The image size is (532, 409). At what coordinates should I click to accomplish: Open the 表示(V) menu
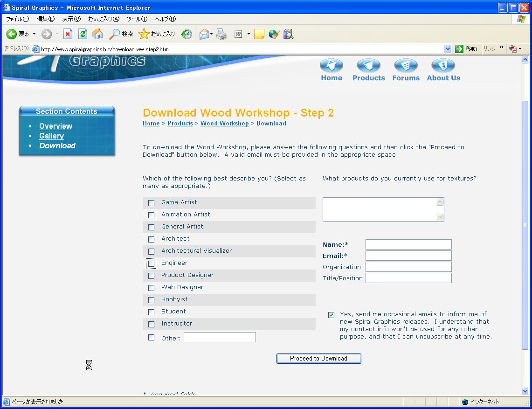(71, 19)
